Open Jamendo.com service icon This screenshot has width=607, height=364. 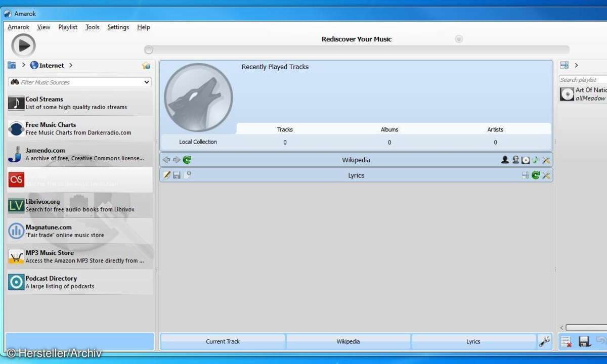point(16,154)
